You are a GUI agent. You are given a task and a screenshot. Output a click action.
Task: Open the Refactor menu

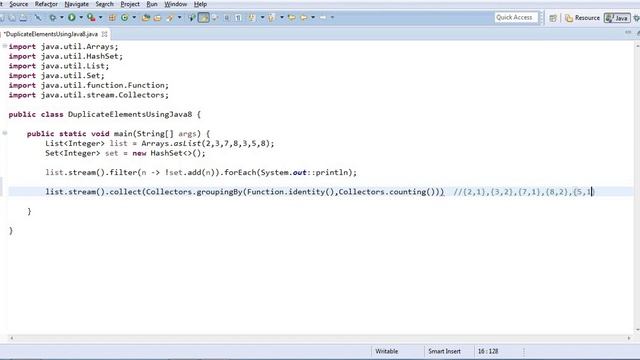click(46, 4)
